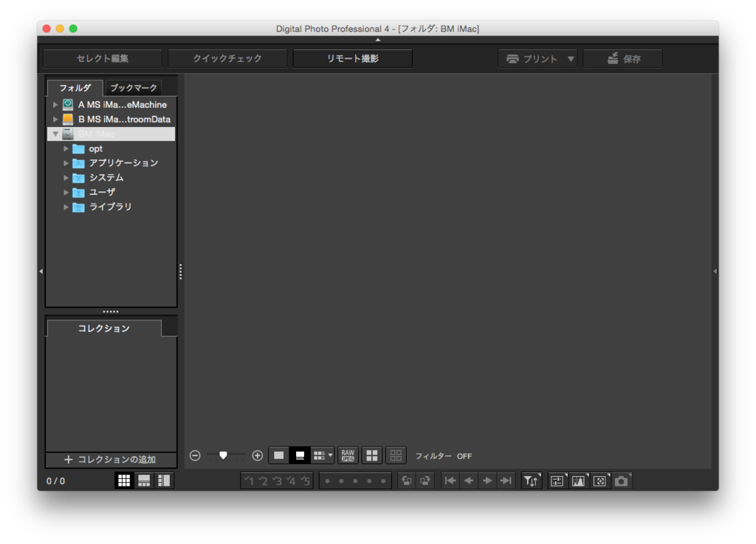756x544 pixels.
Task: Apply check mark 4
Action: click(291, 481)
